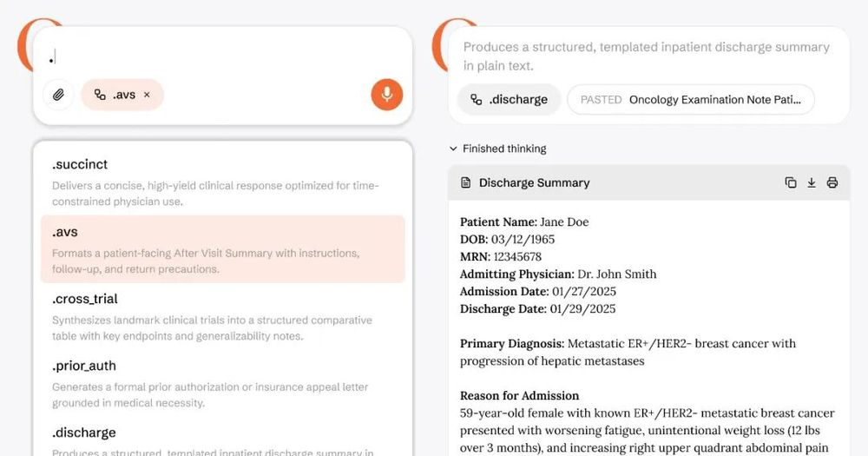Copy the Discharge Summary to clipboard
Image resolution: width=868 pixels, height=456 pixels.
791,182
